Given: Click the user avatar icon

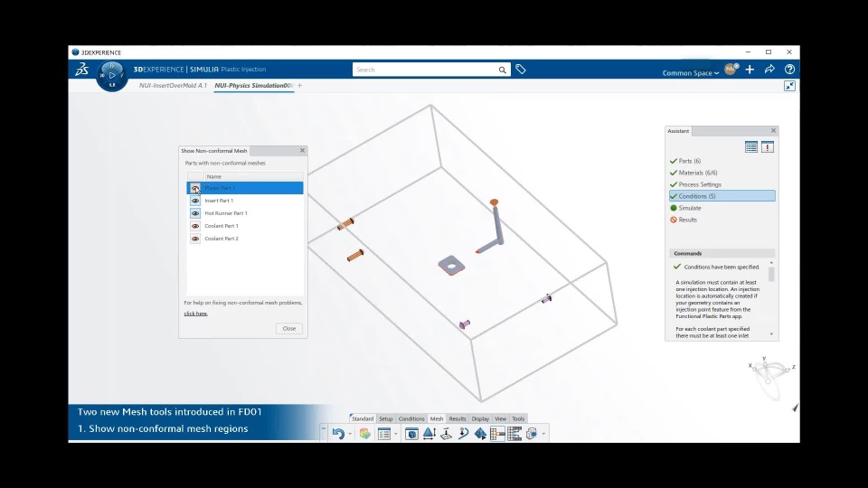Looking at the screenshot, I should click(731, 70).
